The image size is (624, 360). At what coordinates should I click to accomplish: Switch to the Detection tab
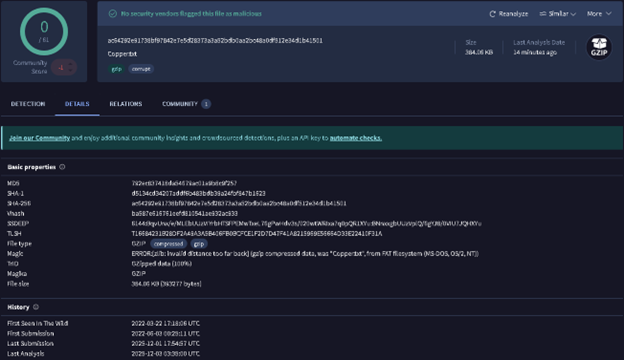(28, 104)
